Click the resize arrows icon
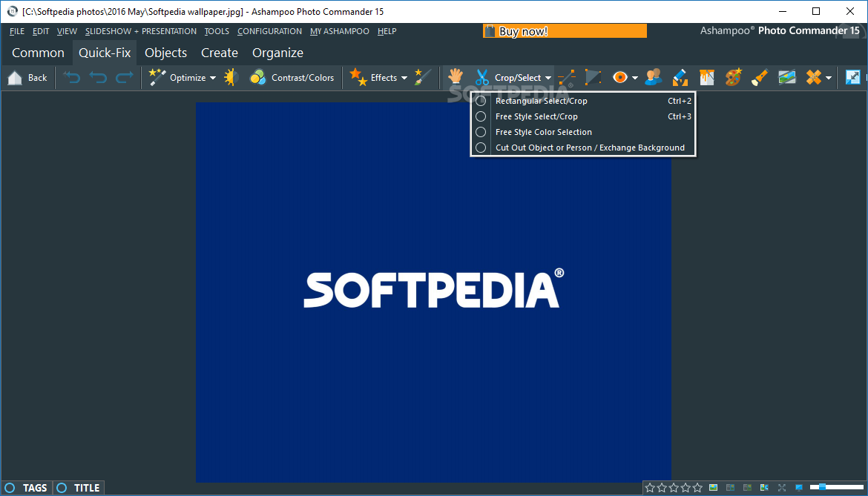This screenshot has height=496, width=868. coord(853,77)
